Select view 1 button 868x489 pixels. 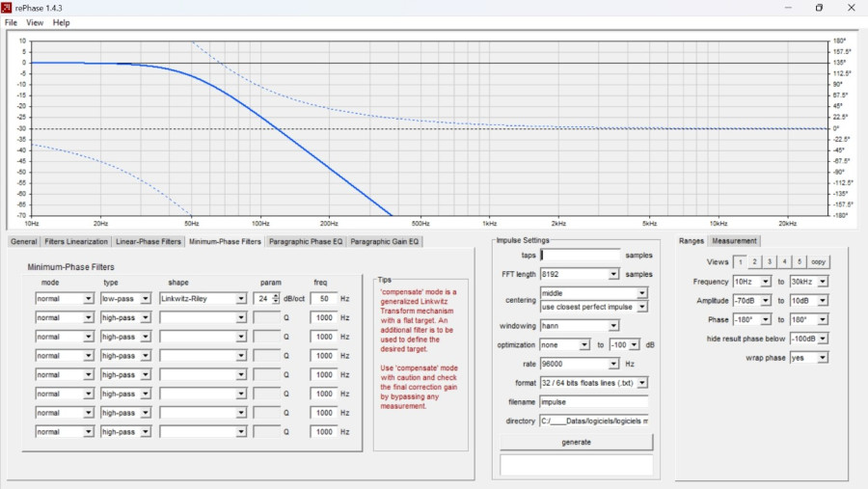(x=740, y=262)
